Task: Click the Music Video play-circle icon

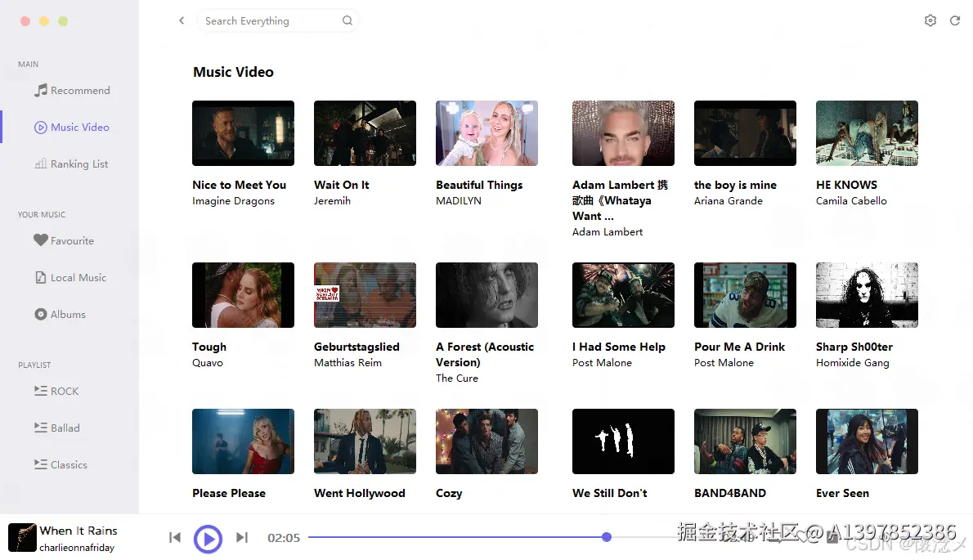Action: [x=40, y=128]
